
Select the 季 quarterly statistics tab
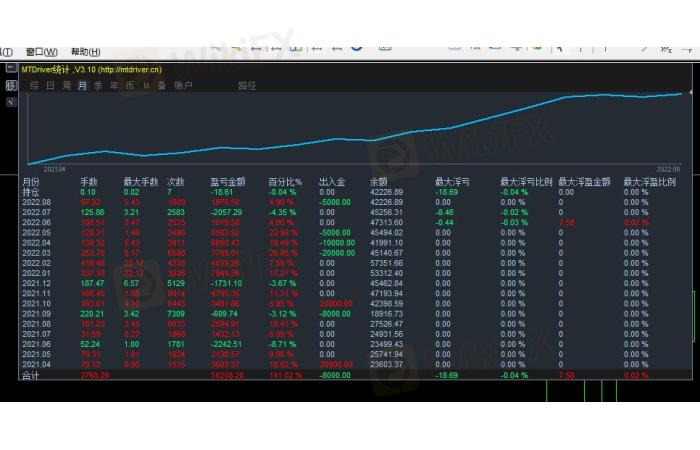98,86
